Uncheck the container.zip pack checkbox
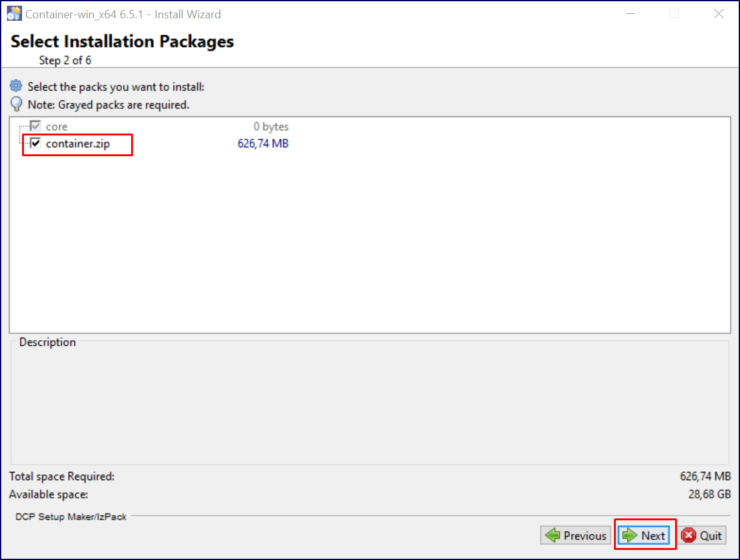Viewport: 740px width, 560px height. coord(36,143)
